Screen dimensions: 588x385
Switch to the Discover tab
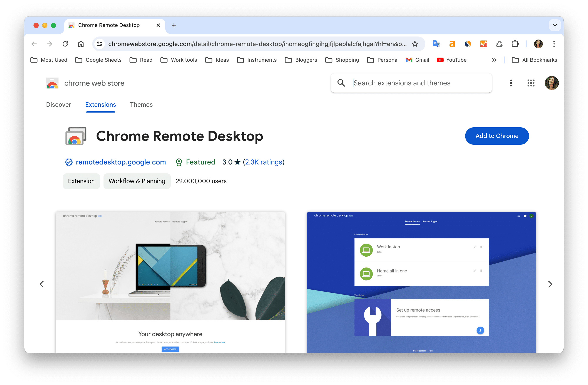pos(58,105)
